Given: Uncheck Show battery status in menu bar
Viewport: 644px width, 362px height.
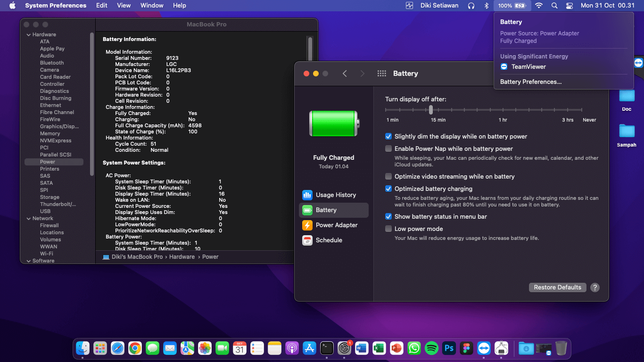Looking at the screenshot, I should coord(388,216).
